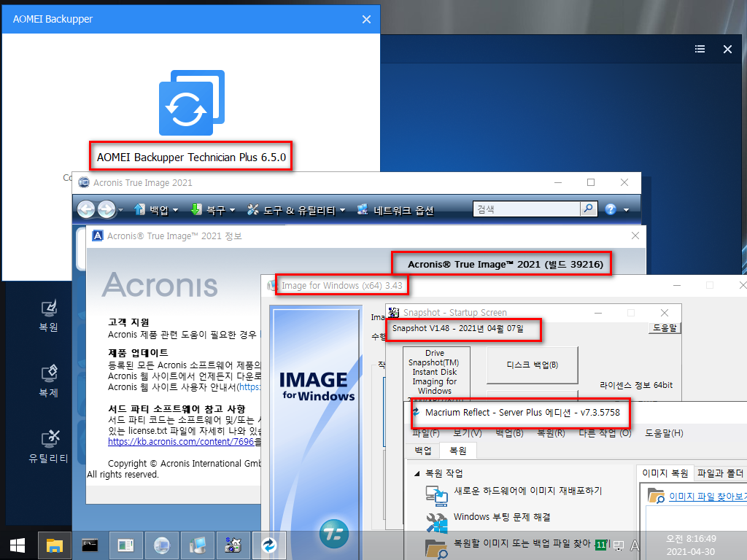747x560 pixels.
Task: Click the Snapshot title bar app icon
Action: point(394,312)
